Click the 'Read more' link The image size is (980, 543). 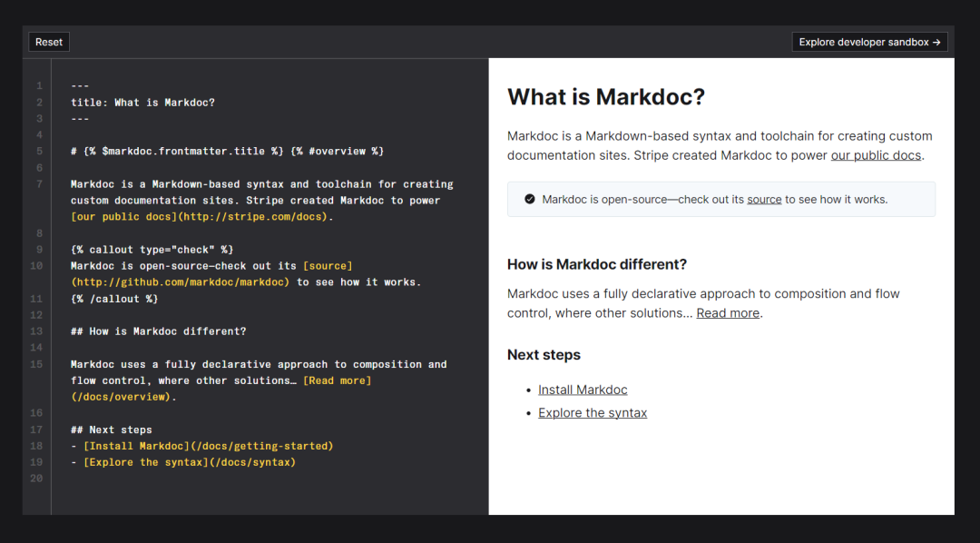point(728,313)
